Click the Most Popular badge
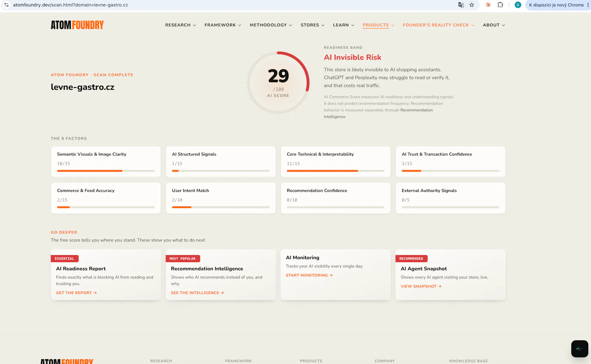 (x=182, y=259)
